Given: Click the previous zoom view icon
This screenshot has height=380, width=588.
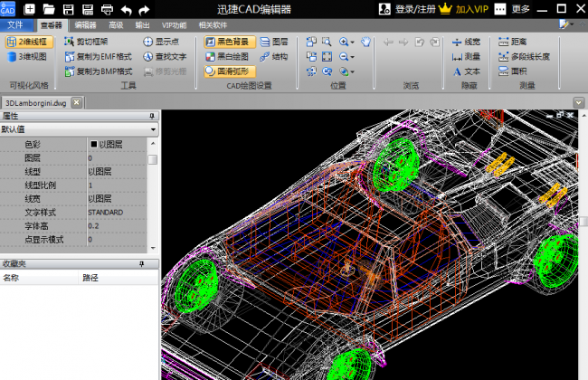Looking at the screenshot, I should pyautogui.click(x=327, y=71).
